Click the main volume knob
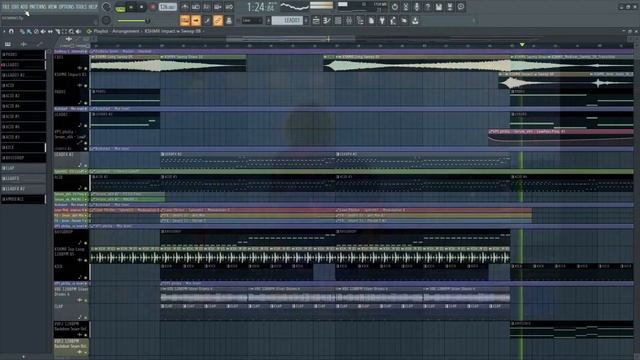The image size is (640, 360). coord(106,7)
